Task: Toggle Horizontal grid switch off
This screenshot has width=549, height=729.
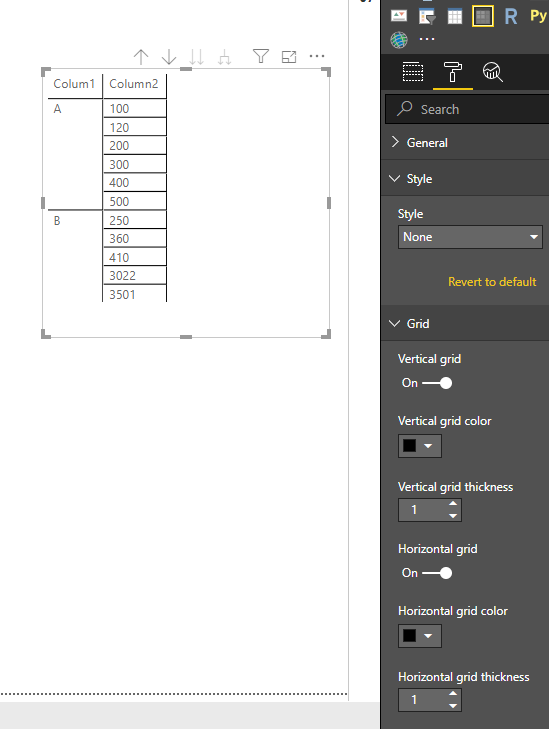Action: click(x=437, y=573)
